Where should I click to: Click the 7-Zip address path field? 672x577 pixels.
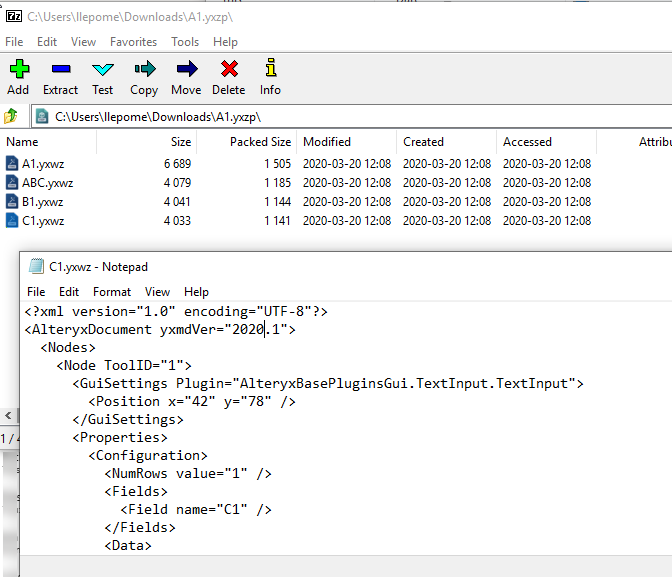point(351,117)
